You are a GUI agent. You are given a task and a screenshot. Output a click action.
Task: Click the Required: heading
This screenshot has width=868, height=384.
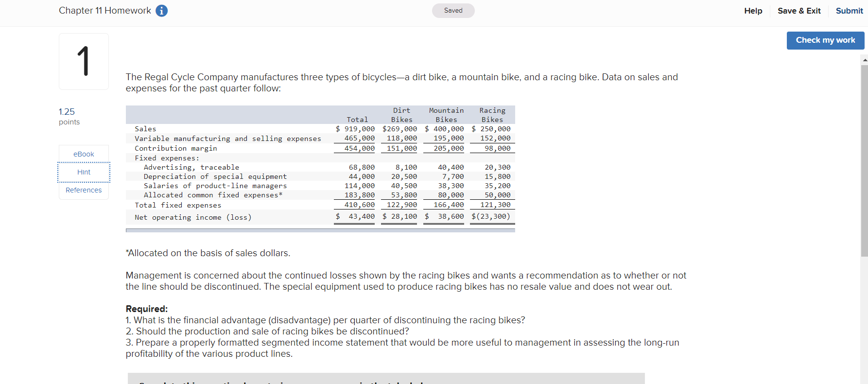[x=147, y=309]
